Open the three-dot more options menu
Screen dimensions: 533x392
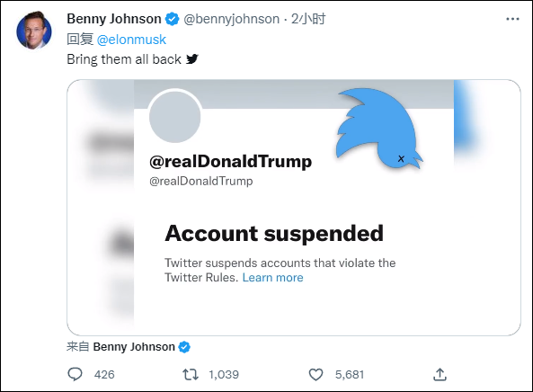pyautogui.click(x=512, y=19)
